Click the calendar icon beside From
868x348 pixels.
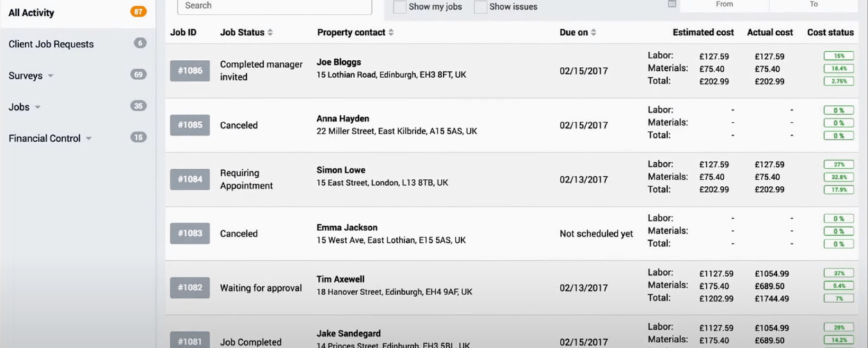[672, 4]
